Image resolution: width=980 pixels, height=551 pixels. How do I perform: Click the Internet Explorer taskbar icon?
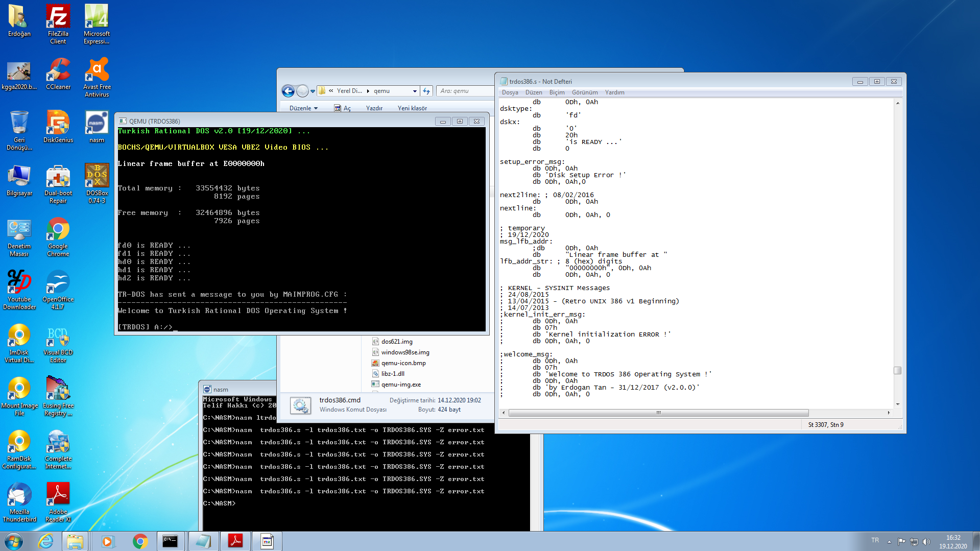coord(46,541)
